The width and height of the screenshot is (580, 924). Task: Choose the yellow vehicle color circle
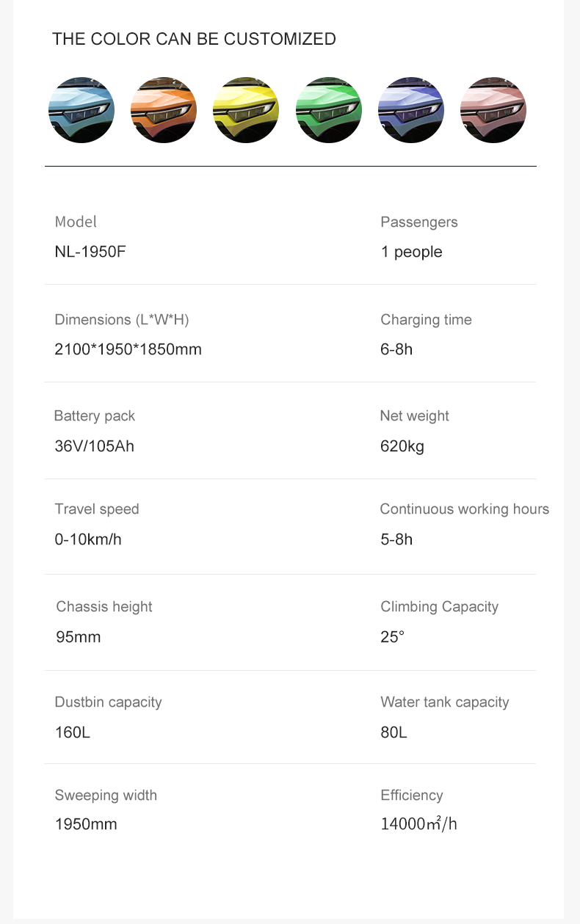[246, 110]
